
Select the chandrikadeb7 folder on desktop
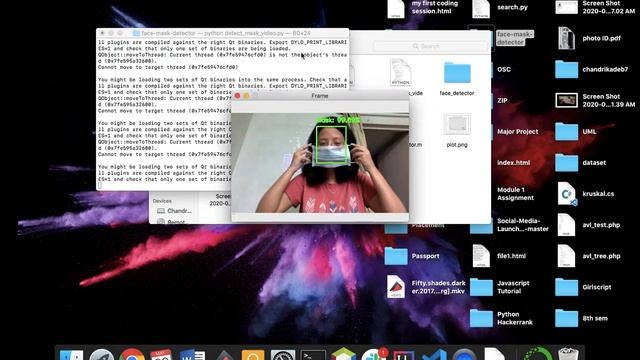[567, 69]
